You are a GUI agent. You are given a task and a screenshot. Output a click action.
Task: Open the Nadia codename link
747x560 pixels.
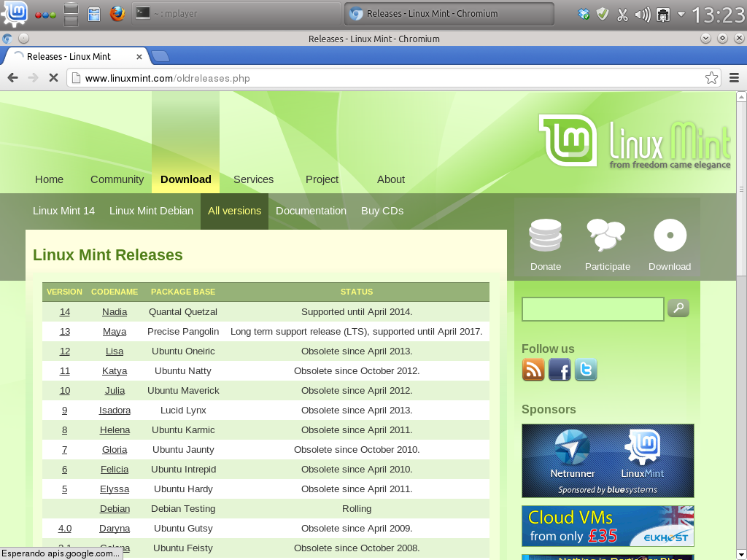tap(115, 312)
